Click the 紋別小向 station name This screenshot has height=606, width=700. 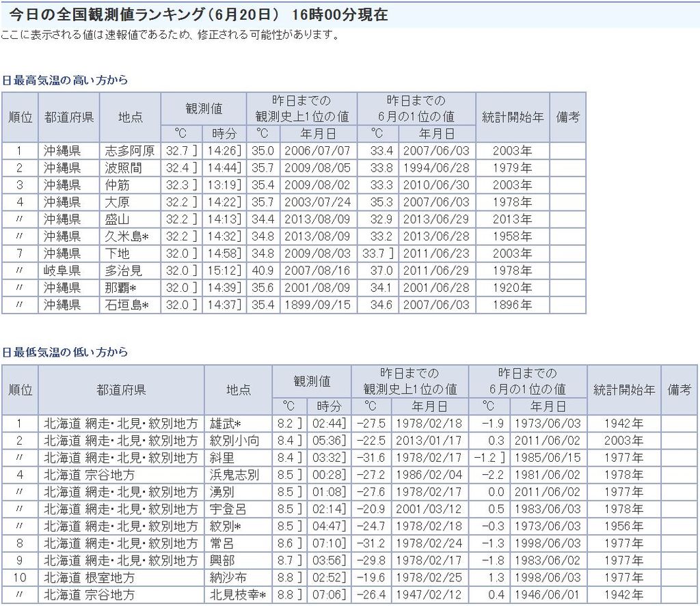[x=234, y=441]
